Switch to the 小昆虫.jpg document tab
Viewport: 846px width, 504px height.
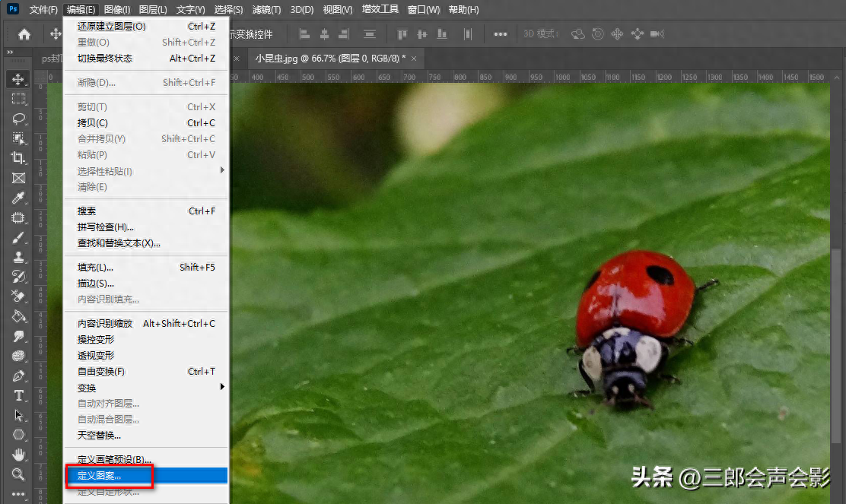pyautogui.click(x=330, y=59)
